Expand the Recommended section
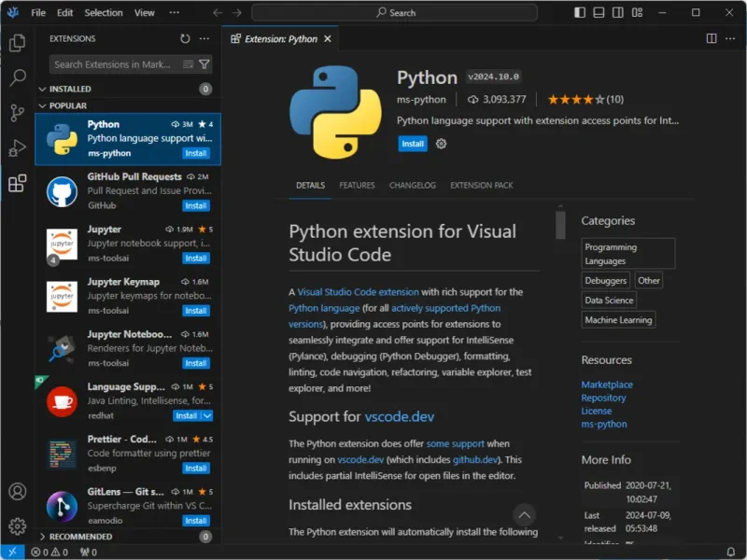This screenshot has width=747, height=560. (x=128, y=537)
